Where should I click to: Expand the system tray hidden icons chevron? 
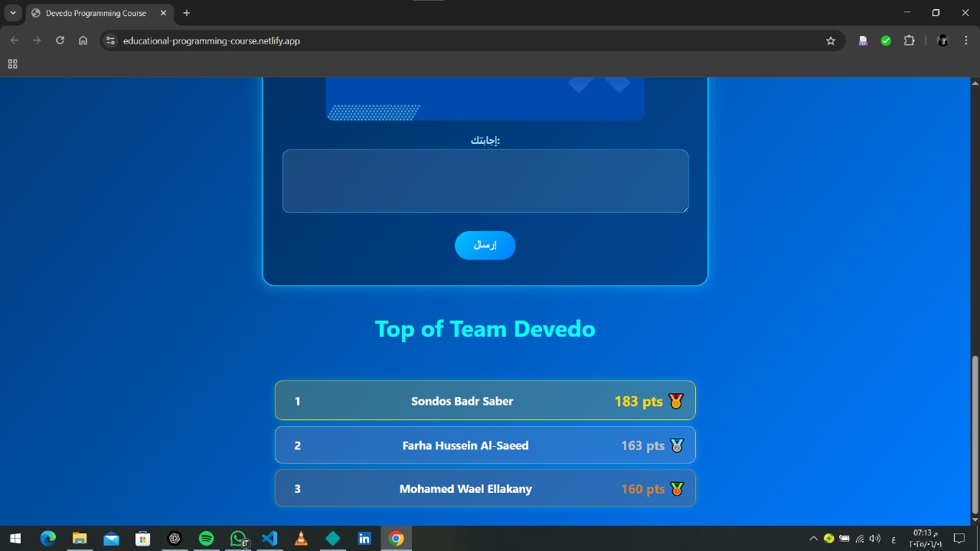(813, 539)
